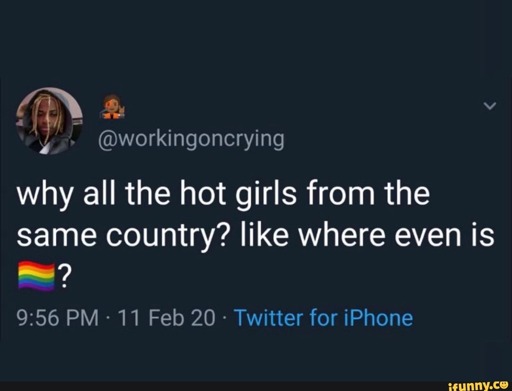Click the word "same" in the tweet
512x391 pixels.
tap(58, 236)
